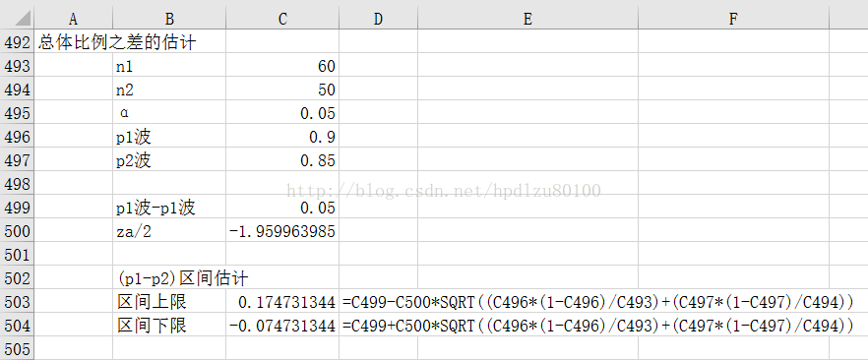This screenshot has width=868, height=360.
Task: Select column E header
Action: (527, 19)
